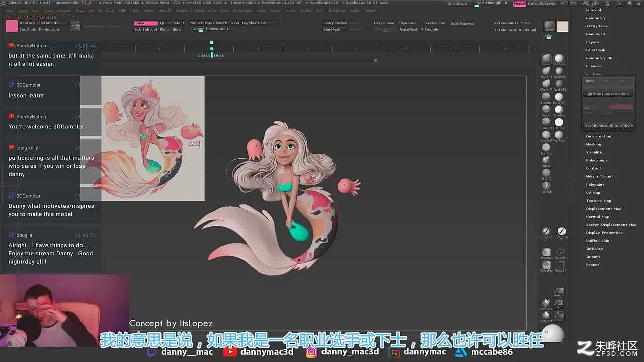Expand the Polygroups section

[596, 160]
